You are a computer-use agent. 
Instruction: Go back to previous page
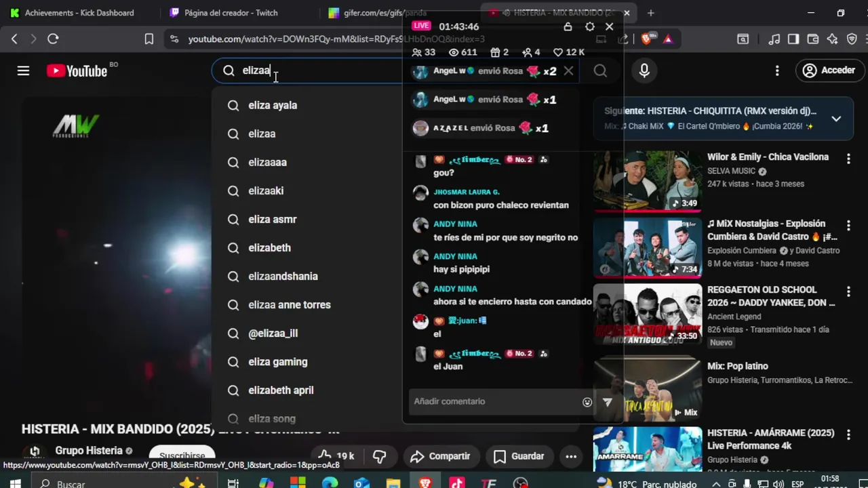(x=14, y=39)
